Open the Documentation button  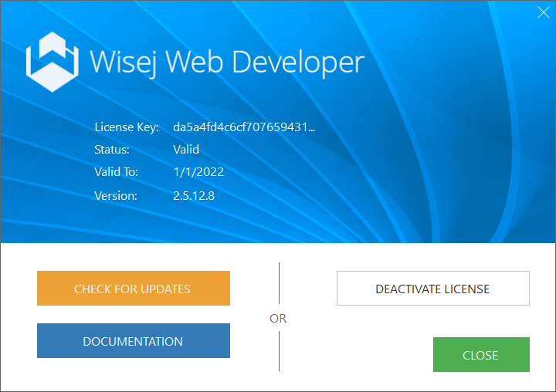click(x=134, y=340)
